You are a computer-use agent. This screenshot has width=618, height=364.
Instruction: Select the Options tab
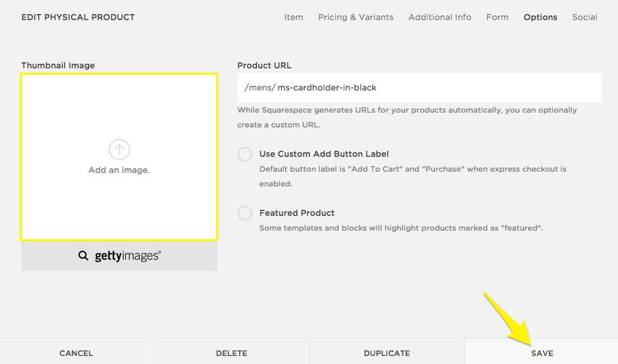(x=540, y=17)
